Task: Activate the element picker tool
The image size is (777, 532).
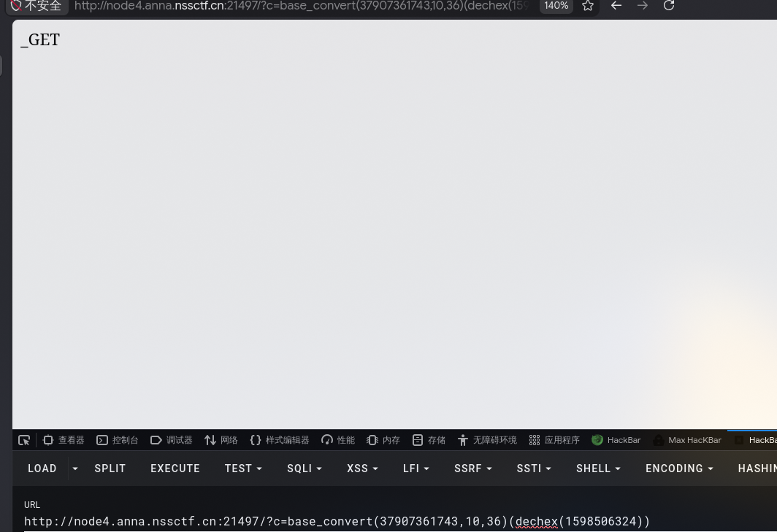Action: tap(24, 440)
